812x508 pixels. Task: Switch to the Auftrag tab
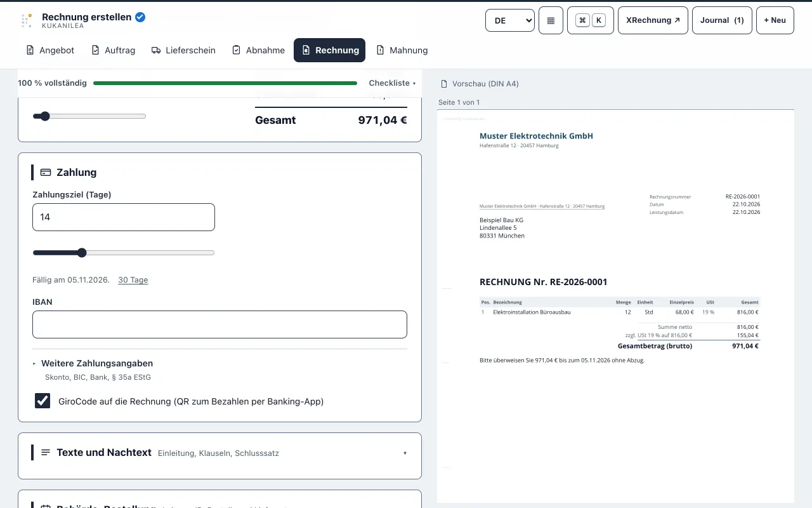tap(113, 50)
